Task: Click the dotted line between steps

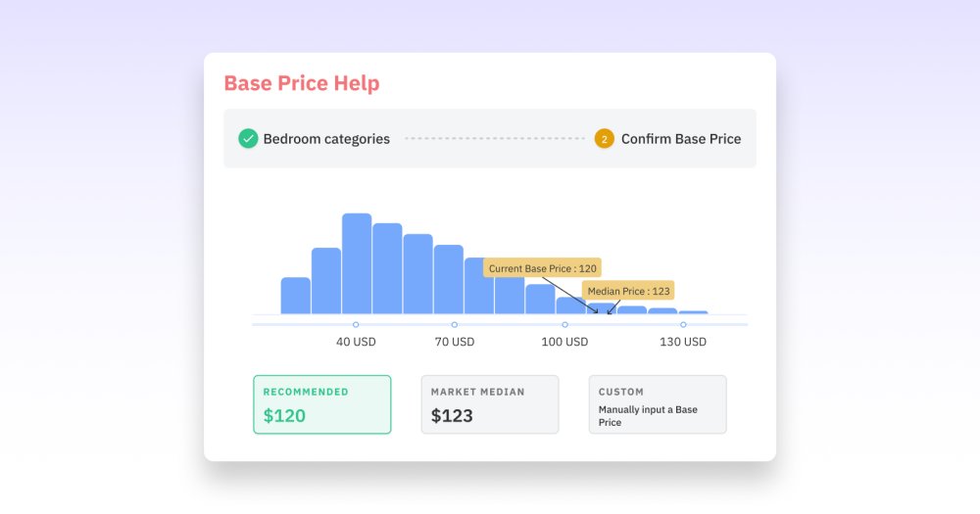Action: click(x=494, y=139)
